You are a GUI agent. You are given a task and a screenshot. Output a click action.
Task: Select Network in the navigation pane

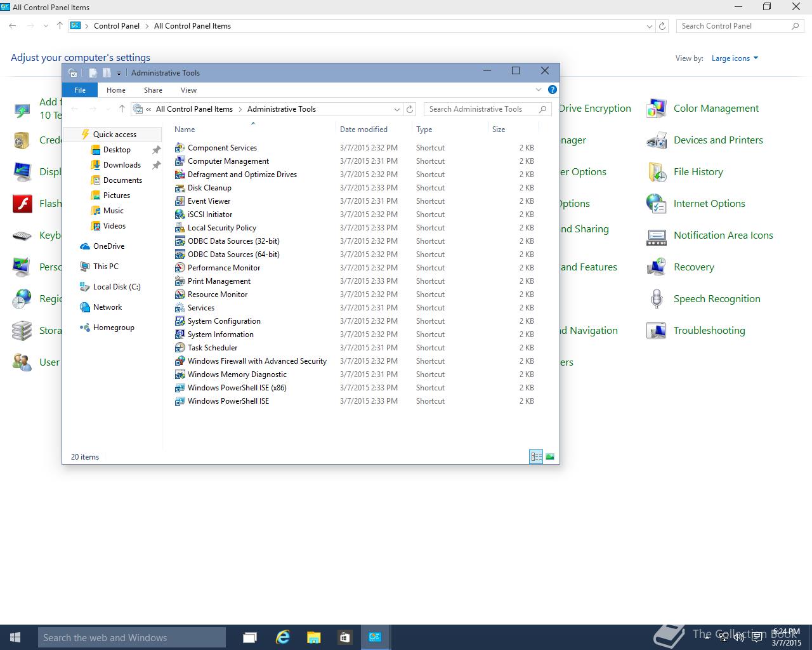107,307
